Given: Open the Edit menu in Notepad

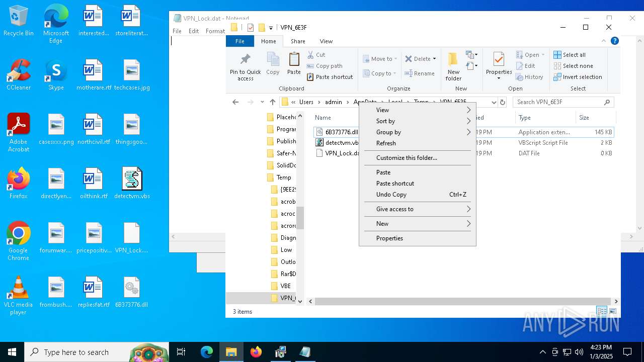Looking at the screenshot, I should pyautogui.click(x=194, y=31).
